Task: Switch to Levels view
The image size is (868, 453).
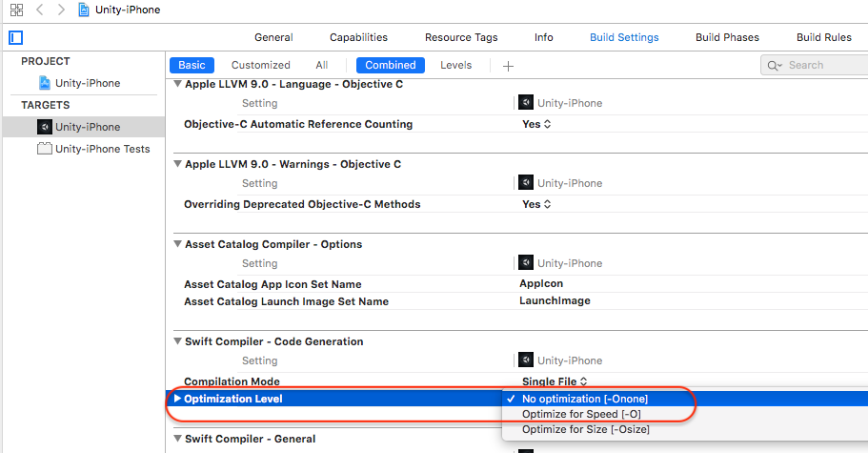Action: point(455,65)
